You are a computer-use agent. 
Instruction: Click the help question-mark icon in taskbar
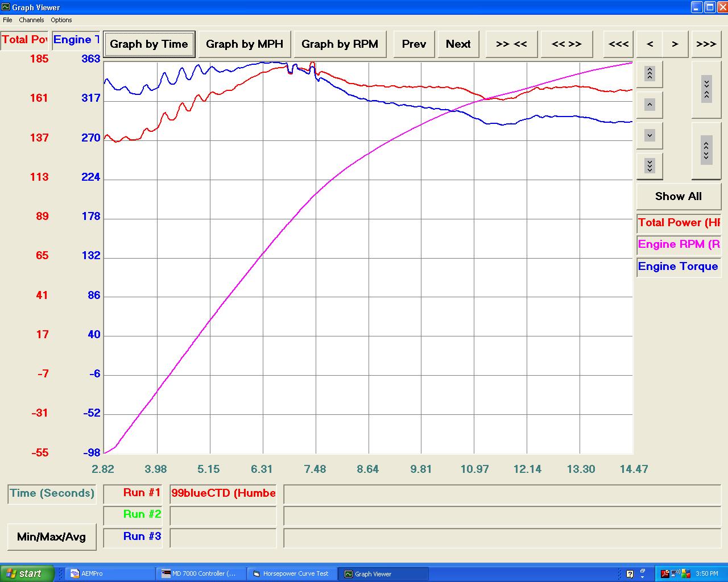point(630,574)
